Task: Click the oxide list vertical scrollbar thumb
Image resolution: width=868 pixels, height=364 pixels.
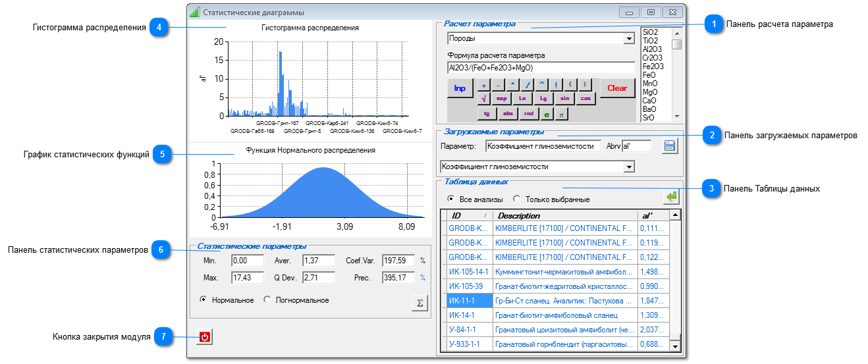Action: [676, 44]
